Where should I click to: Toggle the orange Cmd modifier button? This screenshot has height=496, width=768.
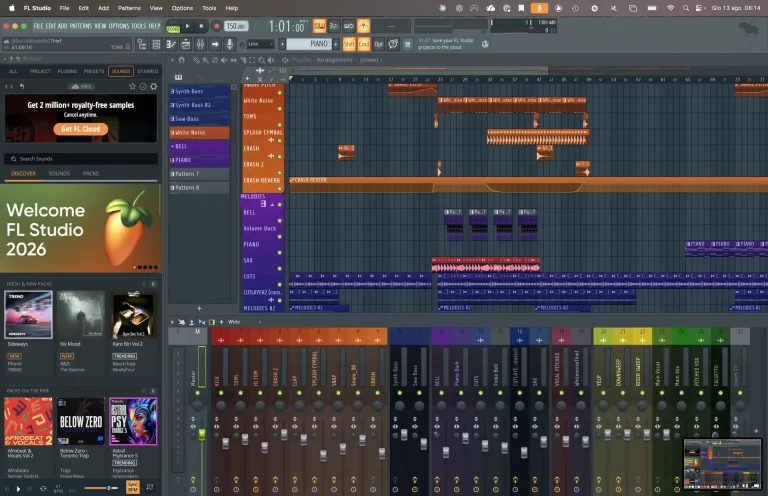[x=363, y=44]
